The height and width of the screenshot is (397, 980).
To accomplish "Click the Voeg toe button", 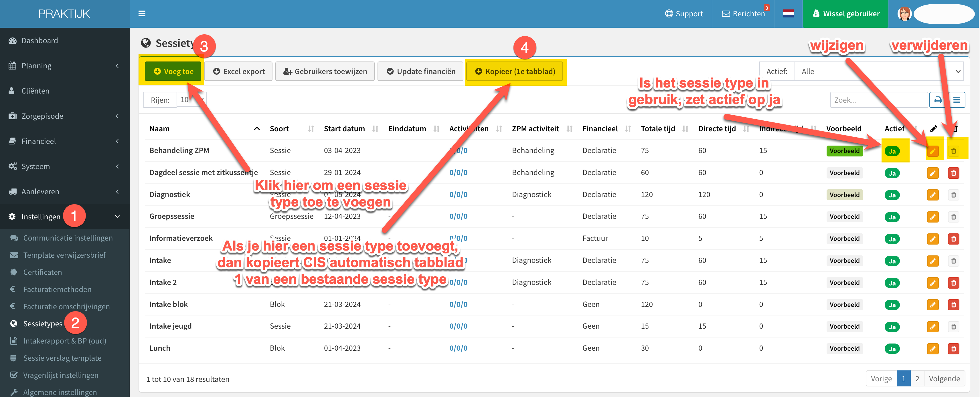I will [173, 71].
